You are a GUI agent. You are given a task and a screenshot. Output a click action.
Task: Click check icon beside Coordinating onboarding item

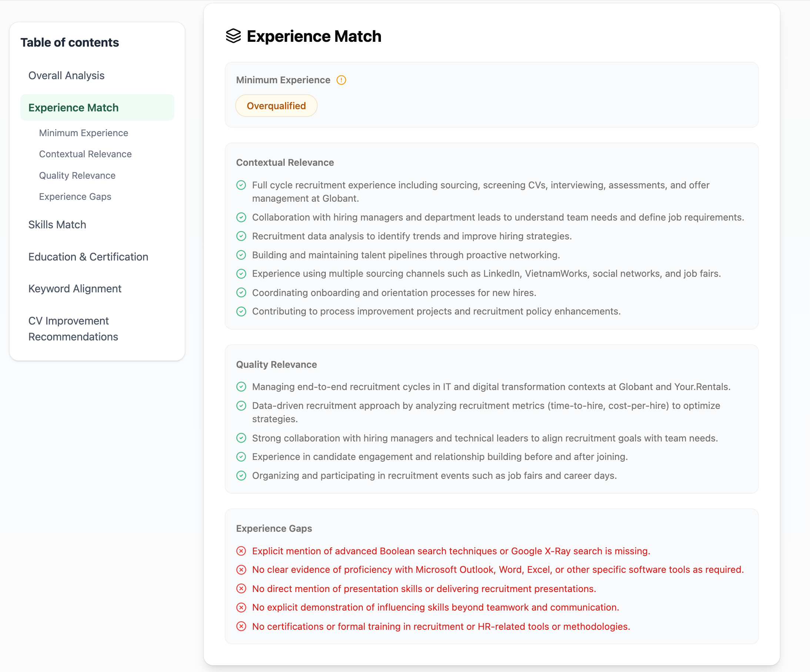[241, 293]
